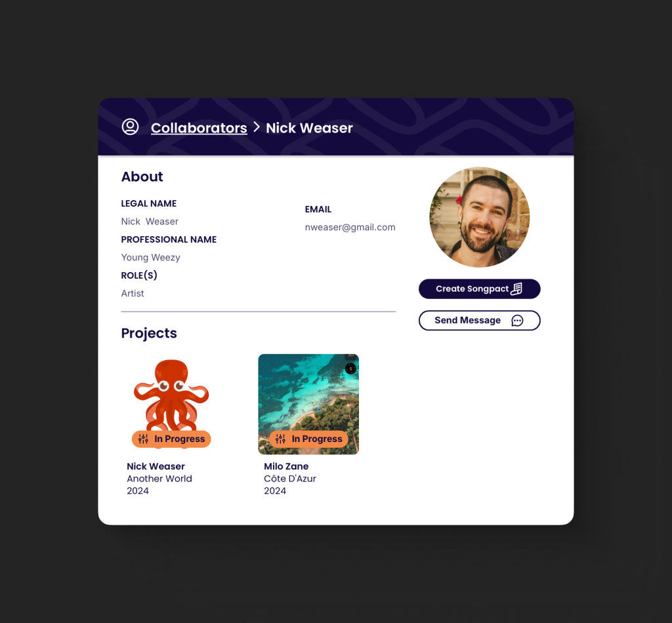Click In Progress badge on Another World
The width and height of the screenshot is (672, 623).
pos(171,439)
